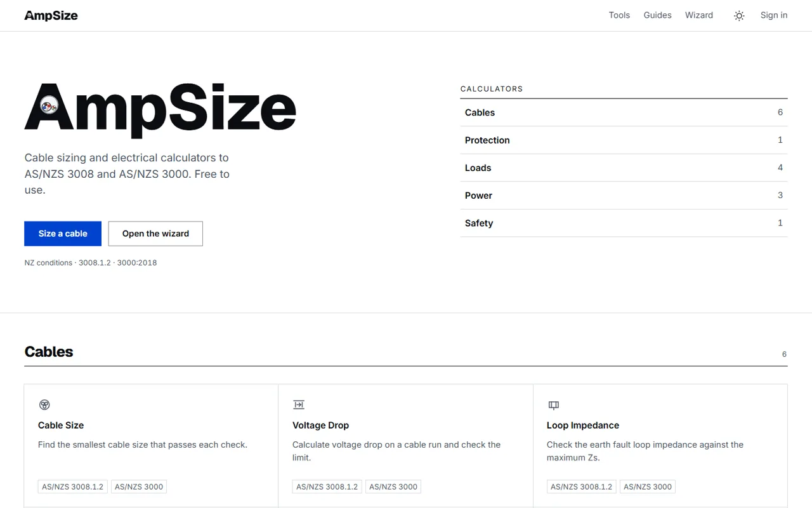
Task: Select the Protection calculators row
Action: [624, 140]
